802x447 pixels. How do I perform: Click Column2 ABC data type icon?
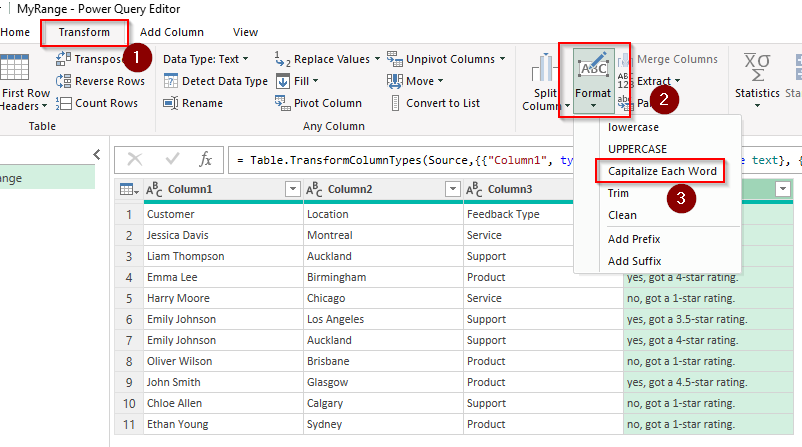[314, 190]
